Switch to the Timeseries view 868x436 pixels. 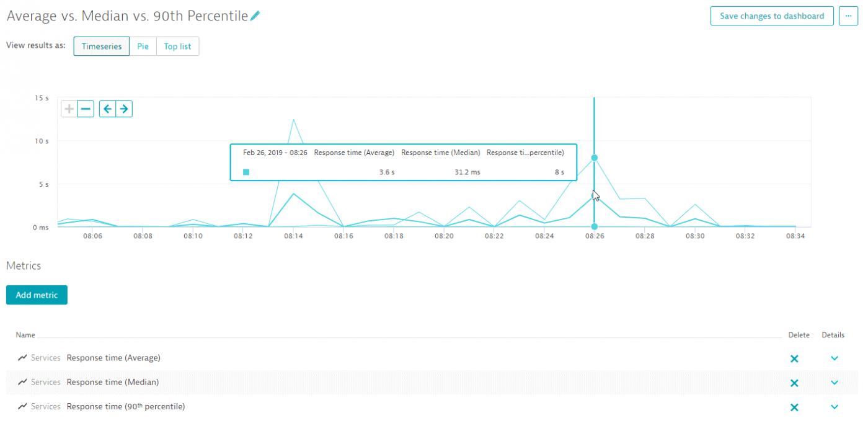click(102, 47)
